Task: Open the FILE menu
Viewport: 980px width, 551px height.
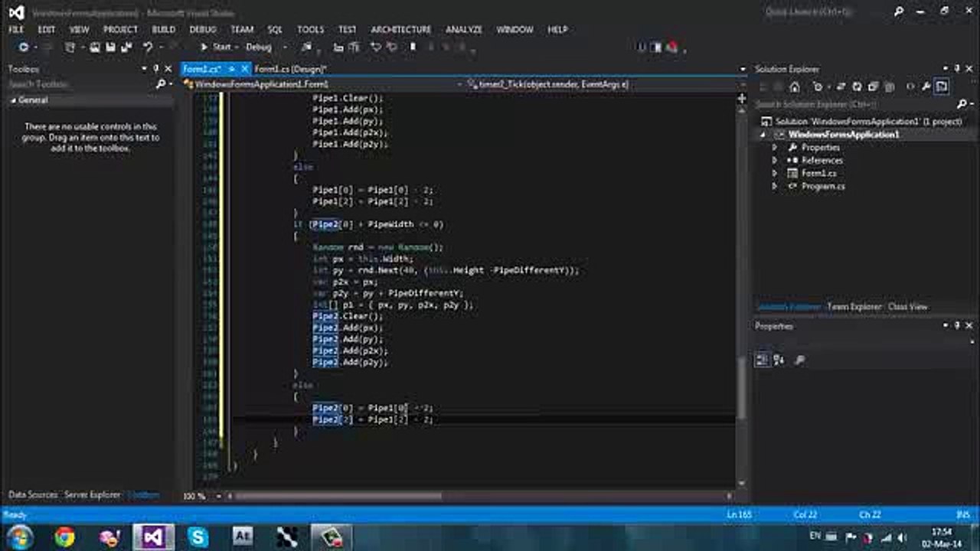Action: click(x=16, y=29)
